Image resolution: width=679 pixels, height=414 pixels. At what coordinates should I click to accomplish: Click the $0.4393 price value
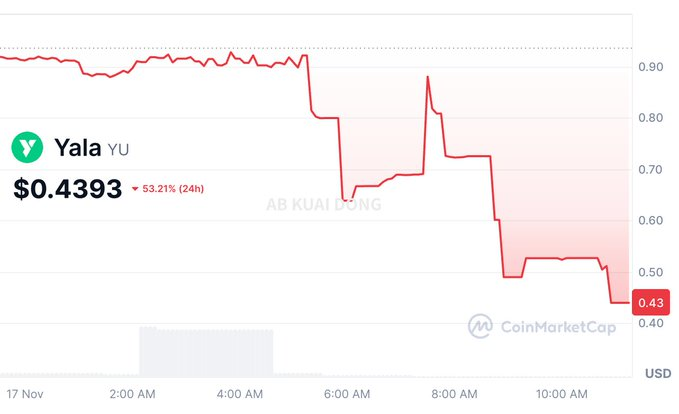(68, 187)
